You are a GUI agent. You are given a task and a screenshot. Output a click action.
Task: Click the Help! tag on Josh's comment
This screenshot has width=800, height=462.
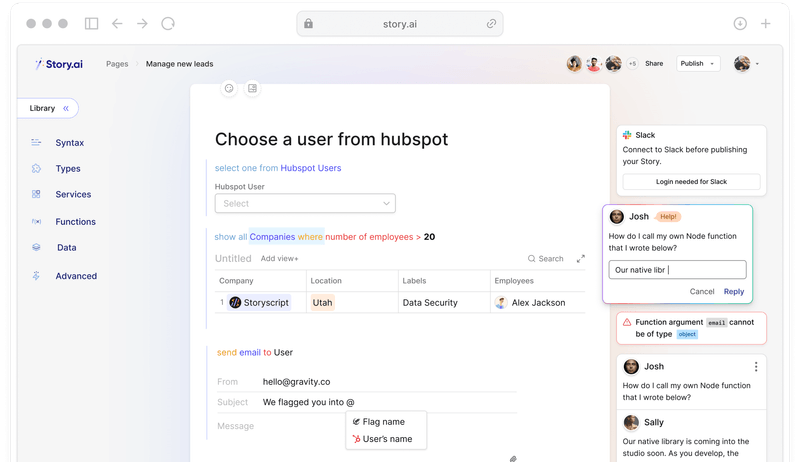[668, 217]
